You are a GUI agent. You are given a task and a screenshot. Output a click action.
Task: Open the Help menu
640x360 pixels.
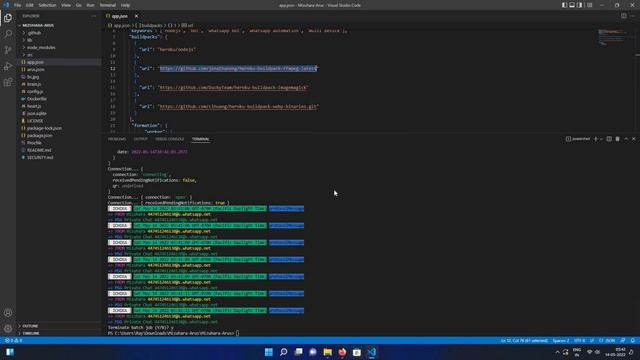[x=125, y=5]
